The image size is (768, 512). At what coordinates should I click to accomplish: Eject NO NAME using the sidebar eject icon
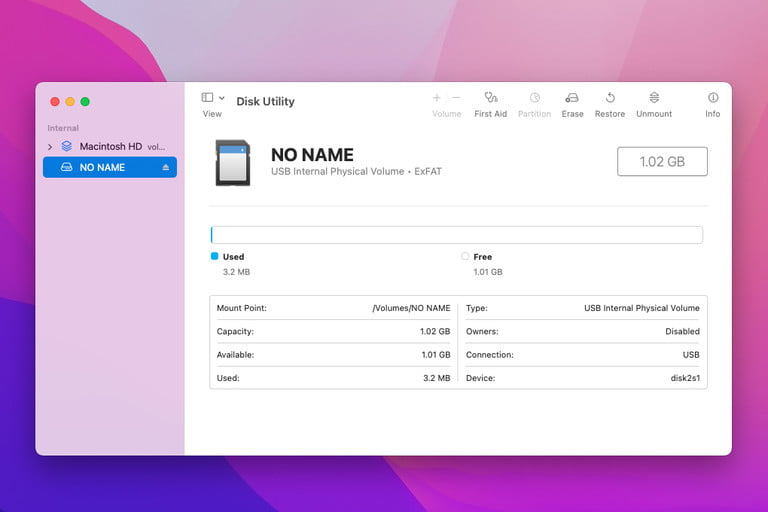point(166,168)
